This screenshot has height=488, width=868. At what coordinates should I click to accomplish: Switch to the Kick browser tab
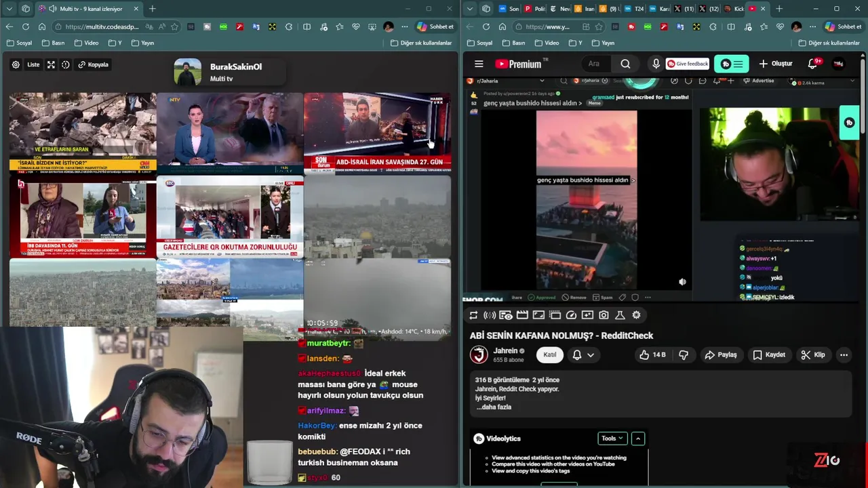[x=734, y=9]
